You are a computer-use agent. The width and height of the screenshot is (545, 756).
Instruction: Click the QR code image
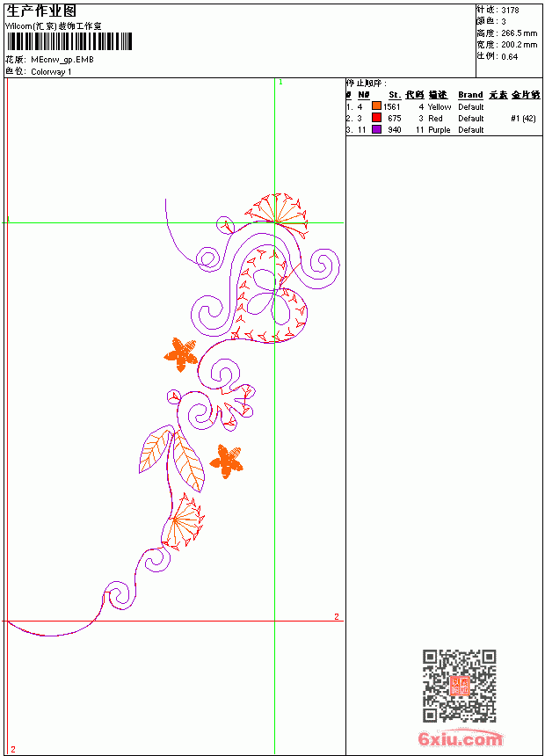tap(460, 686)
